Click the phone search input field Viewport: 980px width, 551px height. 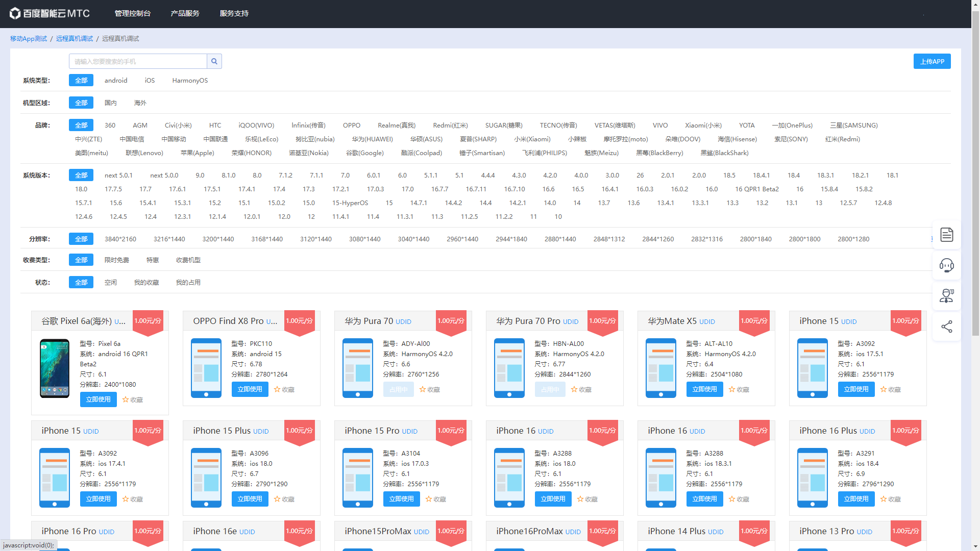coord(138,61)
